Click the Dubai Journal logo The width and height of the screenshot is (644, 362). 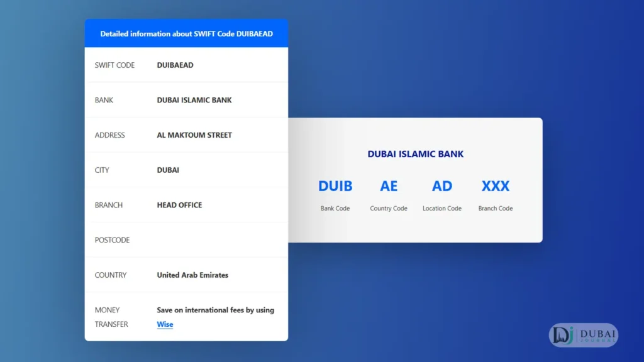[x=583, y=335]
